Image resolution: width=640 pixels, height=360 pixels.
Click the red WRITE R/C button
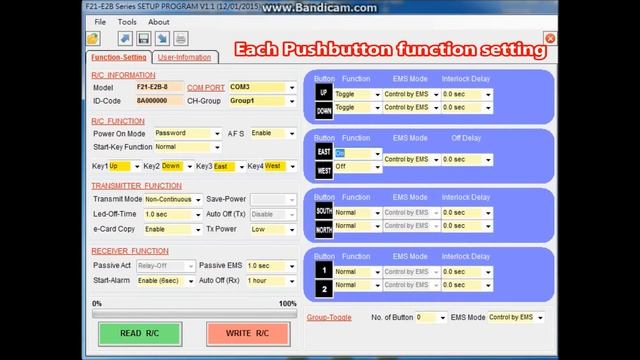(248, 333)
